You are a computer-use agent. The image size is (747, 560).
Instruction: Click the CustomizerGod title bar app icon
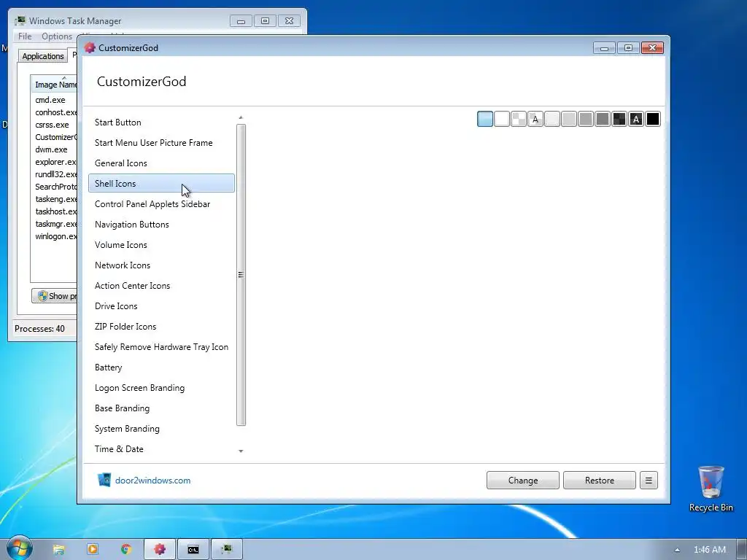[x=90, y=47]
